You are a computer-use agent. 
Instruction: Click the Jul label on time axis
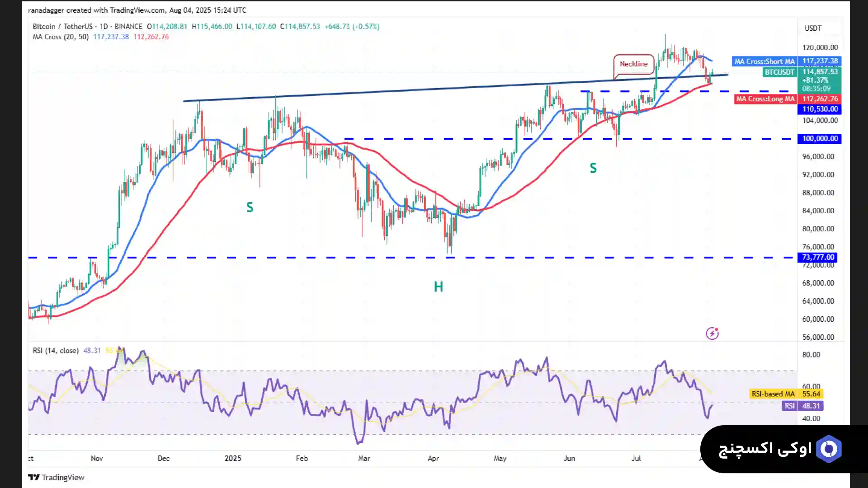(x=636, y=458)
